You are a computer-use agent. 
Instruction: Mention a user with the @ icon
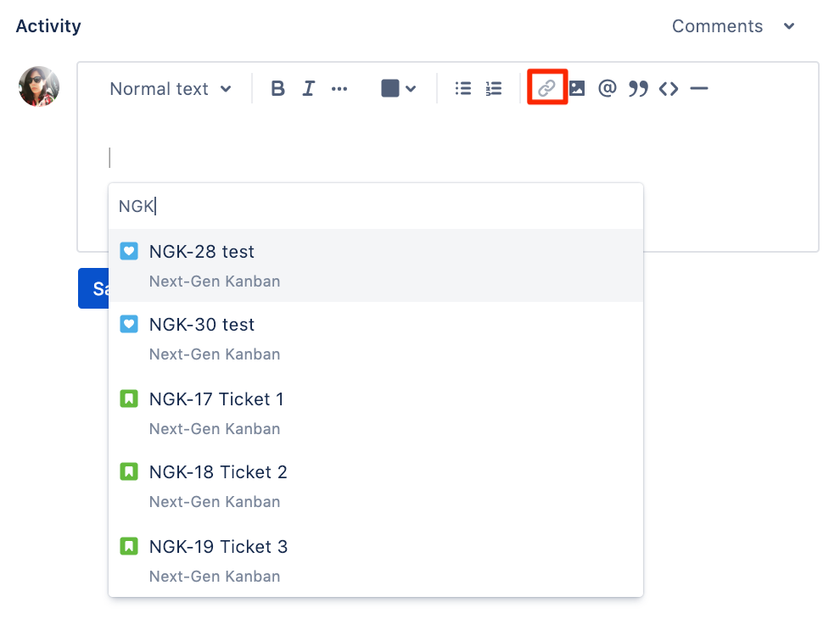(x=607, y=87)
